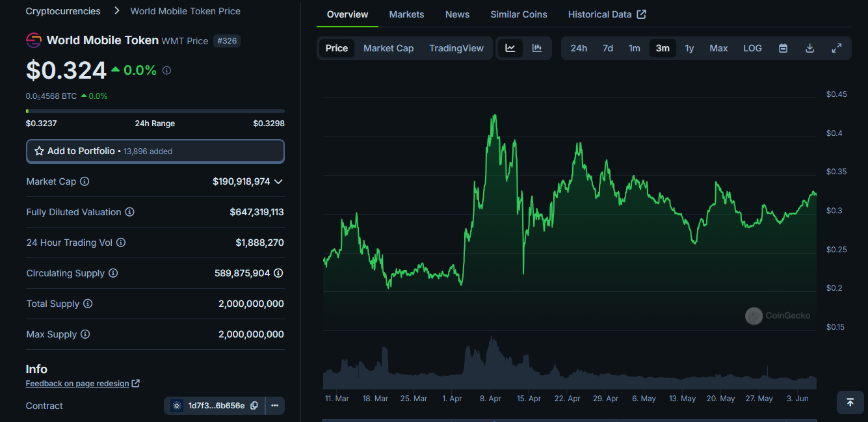Click the 24h Range progress bar
Image resolution: width=868 pixels, height=422 pixels.
[x=155, y=111]
